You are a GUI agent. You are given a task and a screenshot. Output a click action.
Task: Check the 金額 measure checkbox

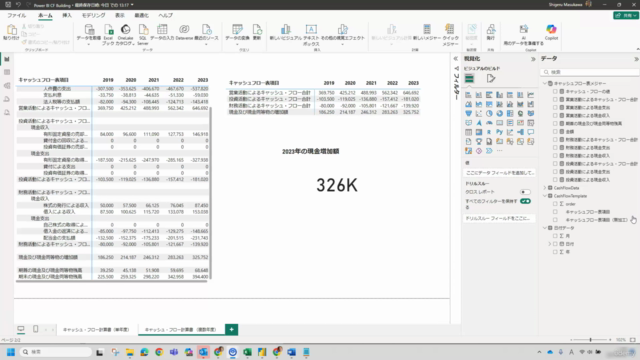tap(555, 131)
